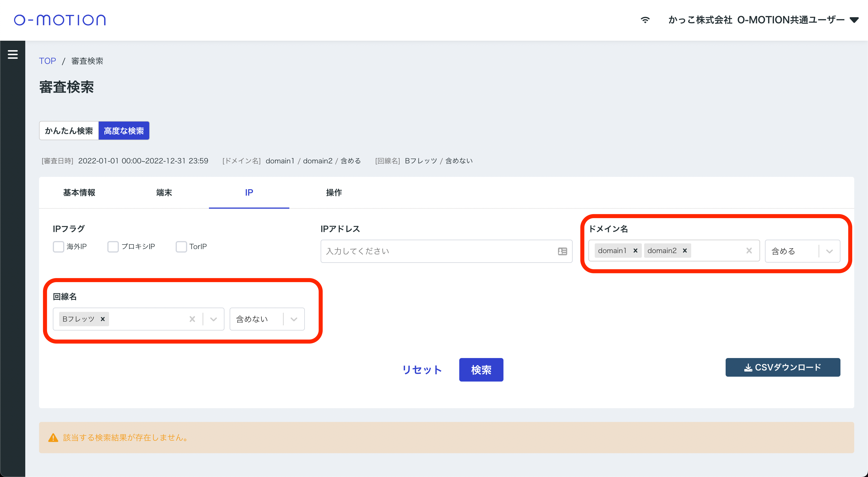This screenshot has width=868, height=477.
Task: Expand the user account dropdown arrow
Action: [854, 20]
